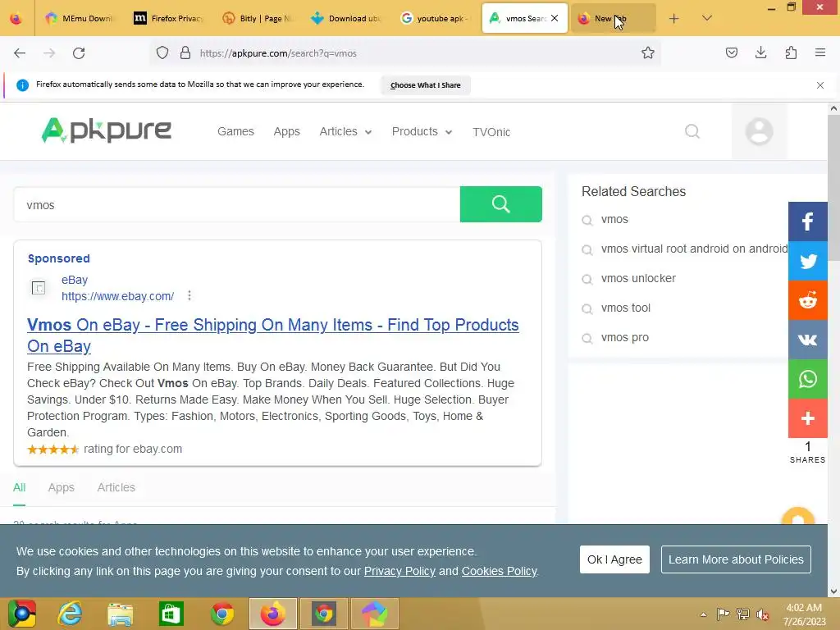Viewport: 840px width, 630px height.
Task: Open the eBay ad options three-dot menu
Action: 189,295
